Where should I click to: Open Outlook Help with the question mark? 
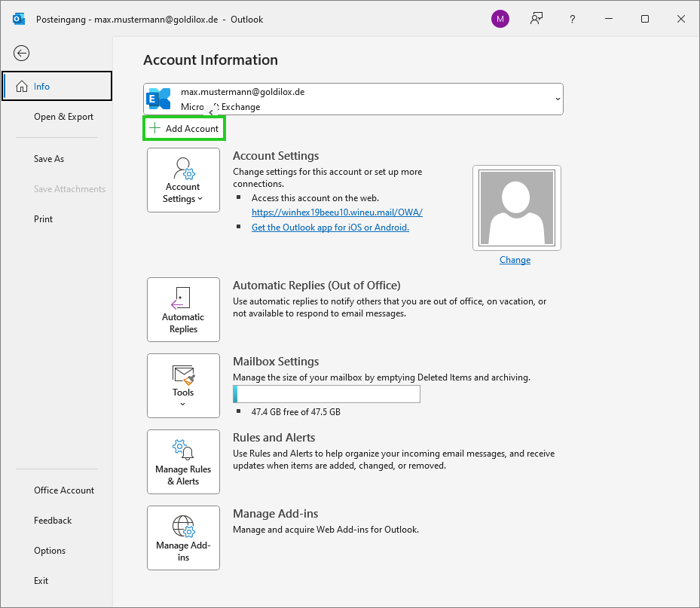(572, 19)
